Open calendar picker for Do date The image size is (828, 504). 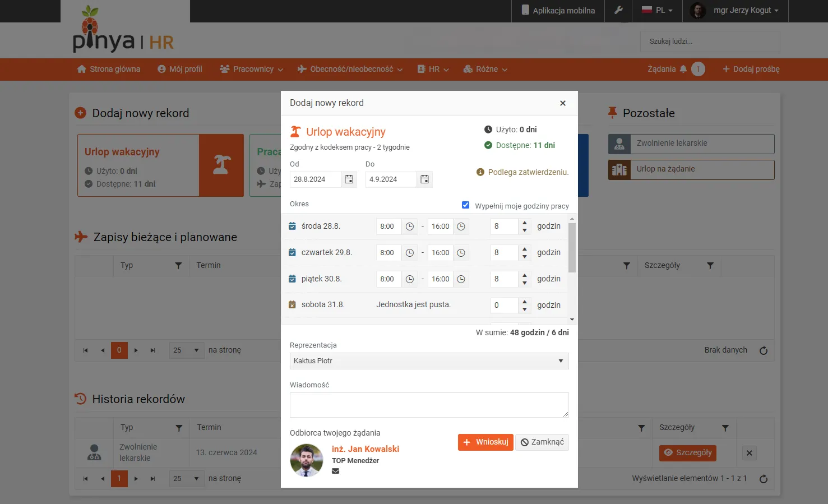tap(424, 179)
